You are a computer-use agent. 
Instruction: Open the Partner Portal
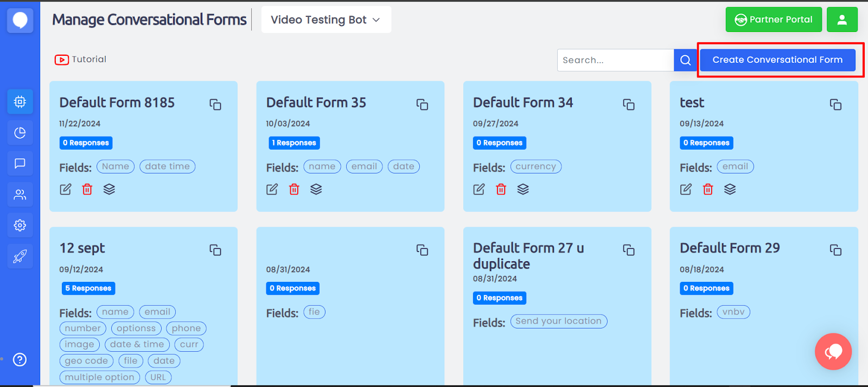[773, 20]
